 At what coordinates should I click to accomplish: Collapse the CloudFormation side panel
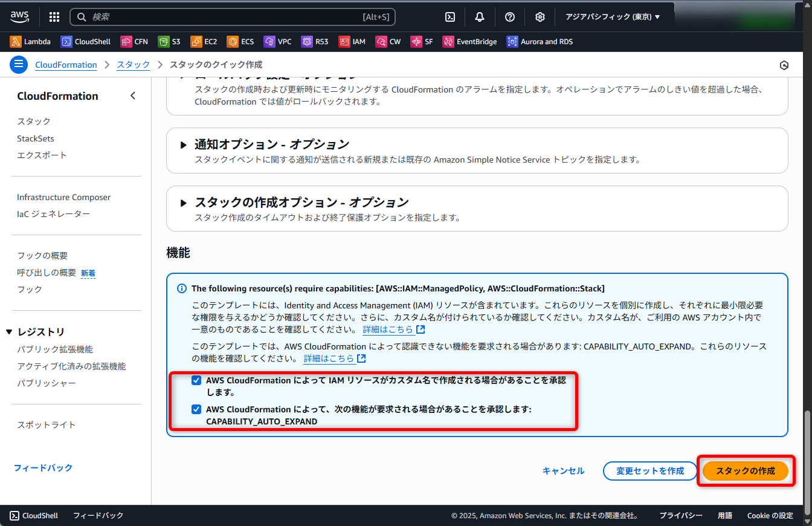click(133, 96)
